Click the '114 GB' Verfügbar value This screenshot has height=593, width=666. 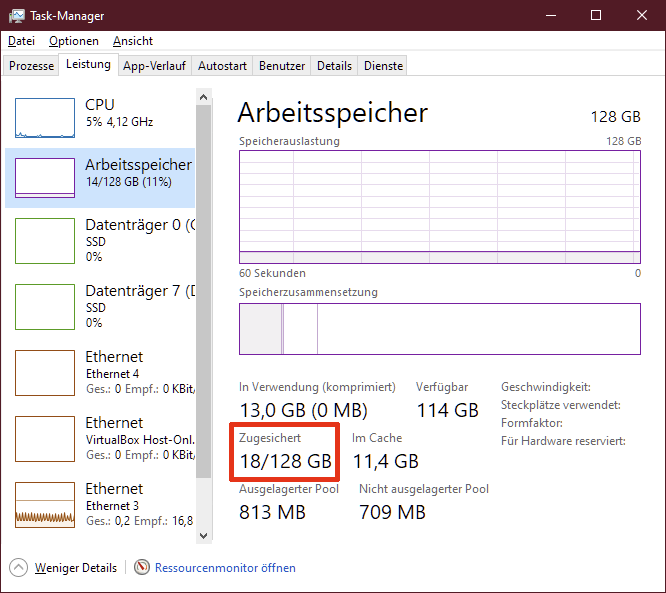point(448,410)
